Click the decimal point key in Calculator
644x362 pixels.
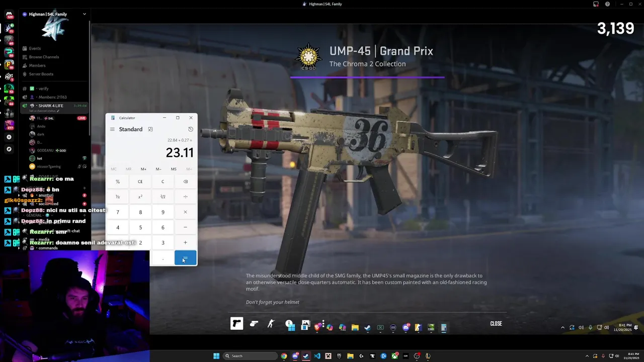tap(163, 258)
